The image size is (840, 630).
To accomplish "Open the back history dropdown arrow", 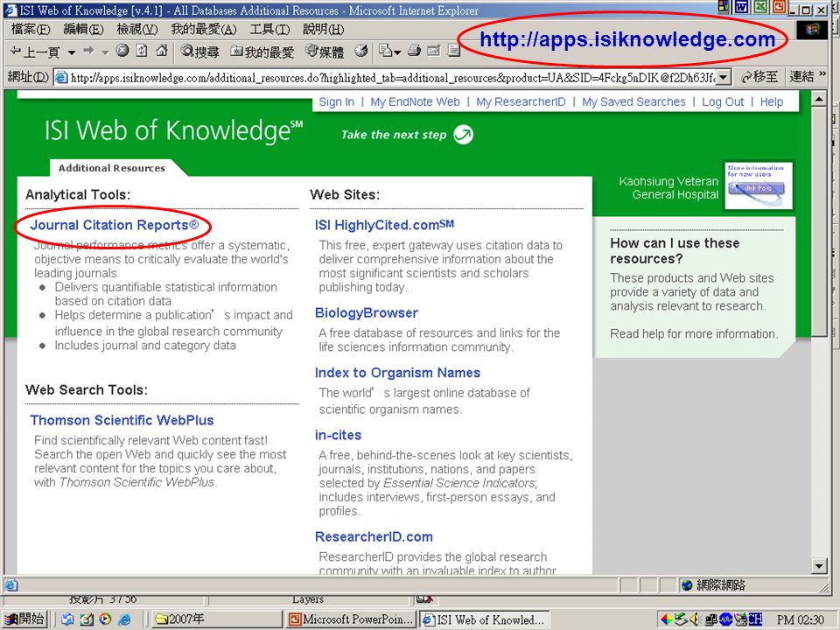I will click(71, 52).
